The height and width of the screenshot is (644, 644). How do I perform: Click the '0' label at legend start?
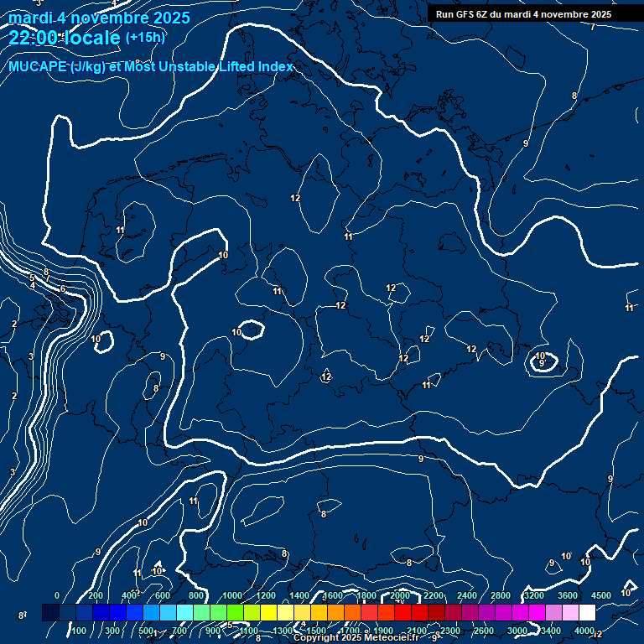pyautogui.click(x=57, y=595)
